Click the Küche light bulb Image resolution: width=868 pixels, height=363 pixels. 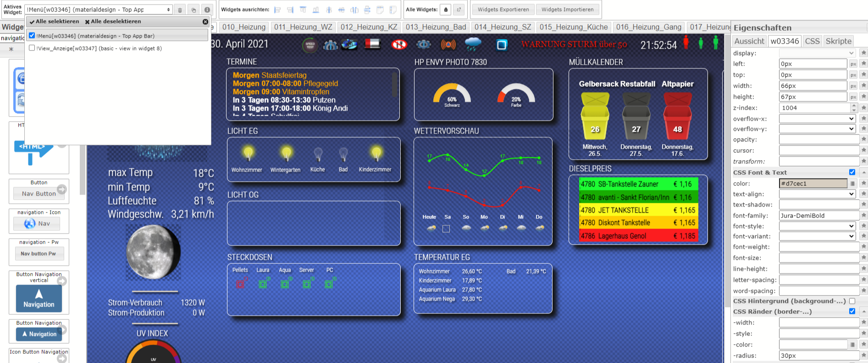pos(318,154)
